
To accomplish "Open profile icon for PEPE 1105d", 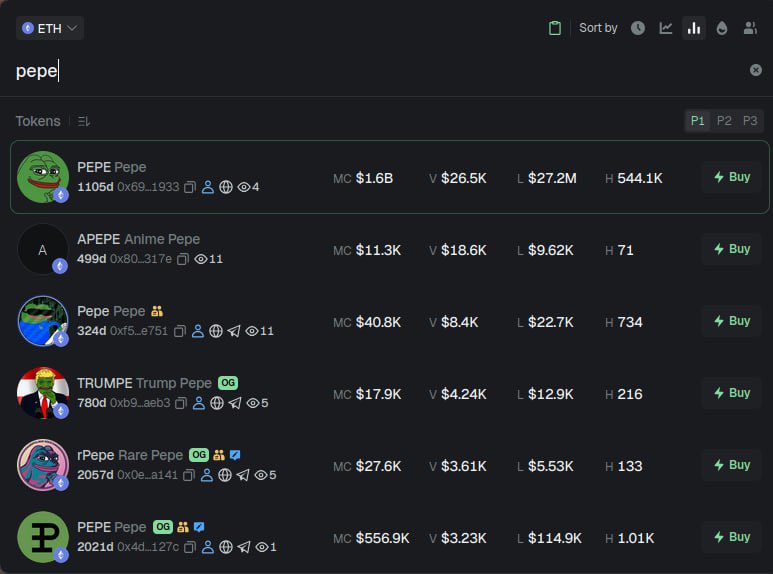I will tap(208, 187).
